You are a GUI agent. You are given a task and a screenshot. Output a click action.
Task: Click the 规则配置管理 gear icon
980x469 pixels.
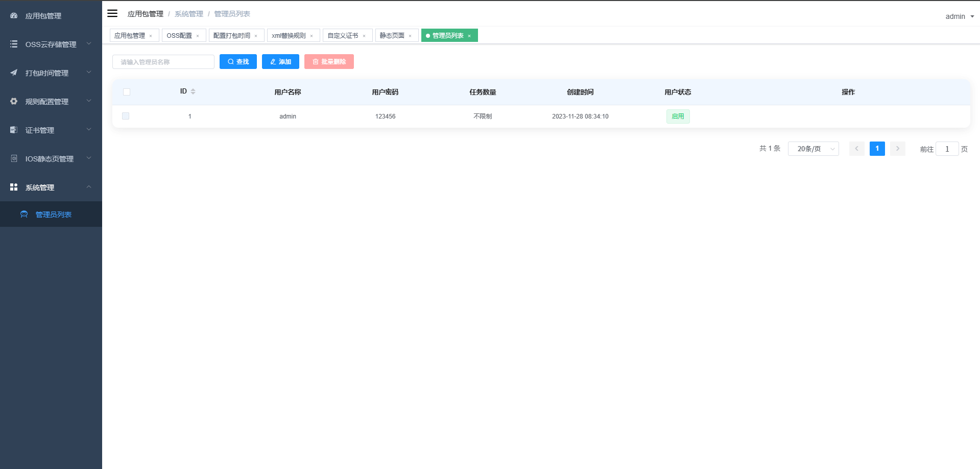(13, 101)
